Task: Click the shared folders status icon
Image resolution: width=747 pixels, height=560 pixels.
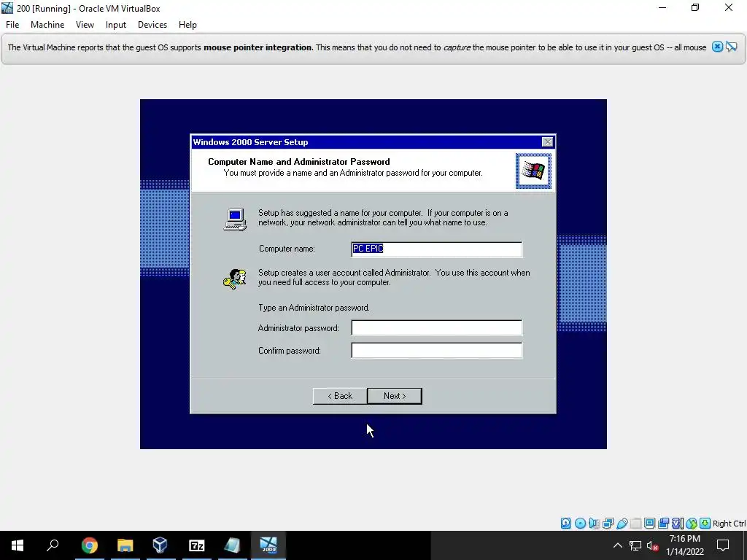Action: coord(635,524)
